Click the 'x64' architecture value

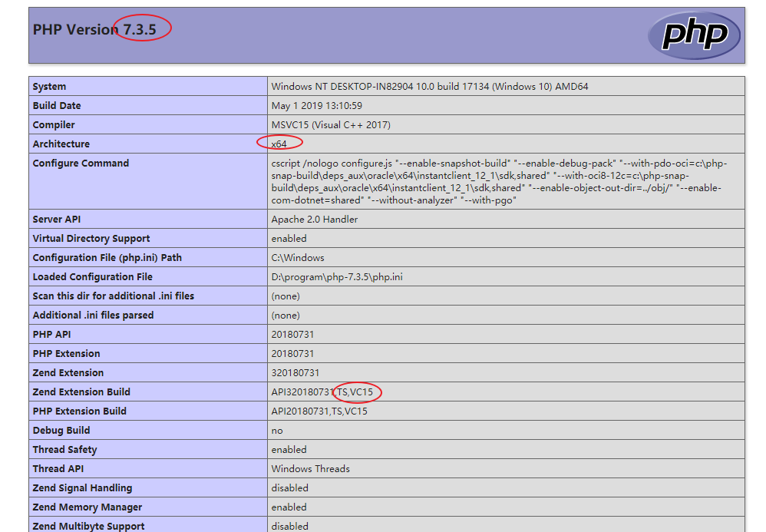point(279,144)
